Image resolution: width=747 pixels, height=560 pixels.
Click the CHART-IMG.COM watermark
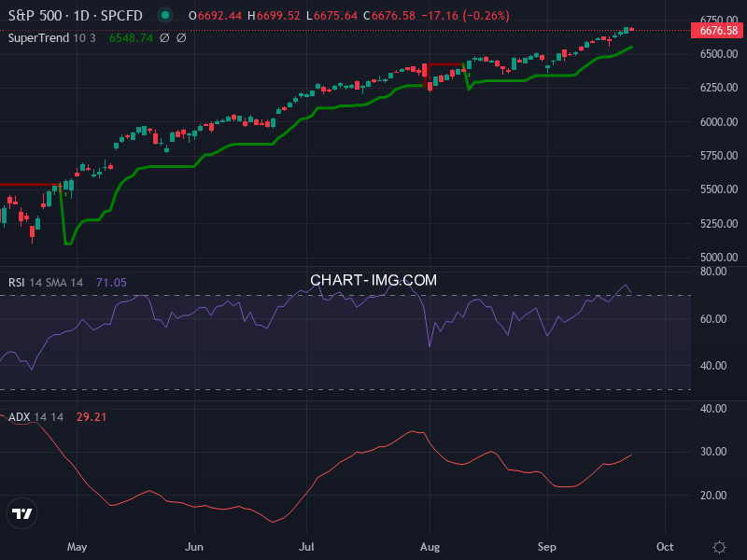click(373, 280)
